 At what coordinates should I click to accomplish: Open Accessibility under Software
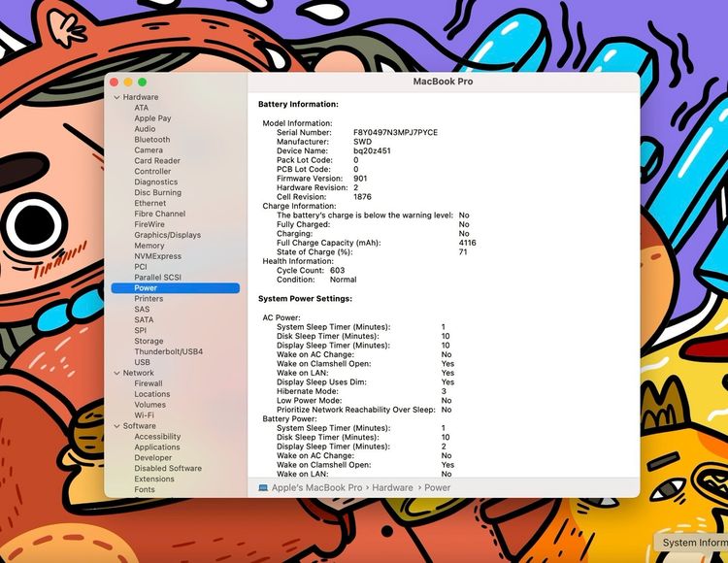[157, 437]
